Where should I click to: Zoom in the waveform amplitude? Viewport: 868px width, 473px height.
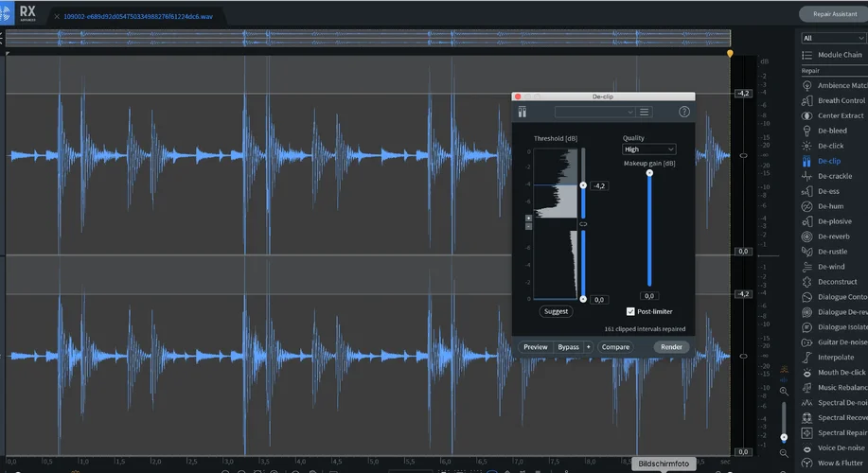pos(784,391)
